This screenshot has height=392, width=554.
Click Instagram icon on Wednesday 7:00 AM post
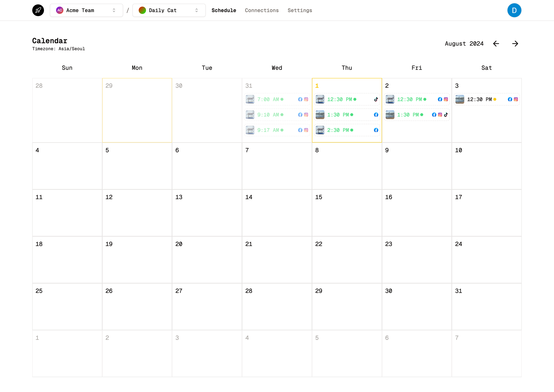[x=306, y=99]
